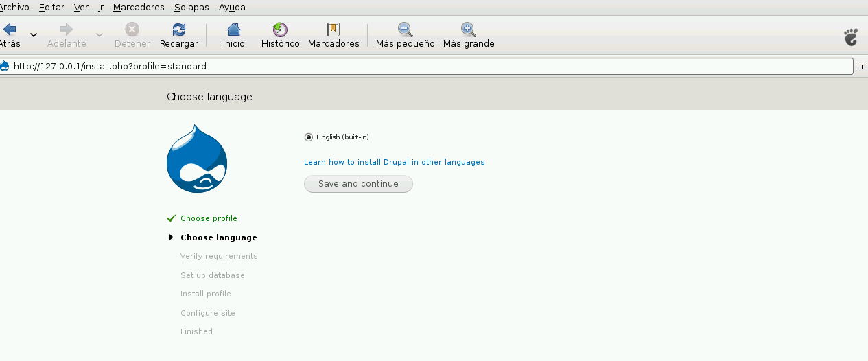Open the Archivo menu
Viewport: 868px width, 361px height.
coord(14,8)
